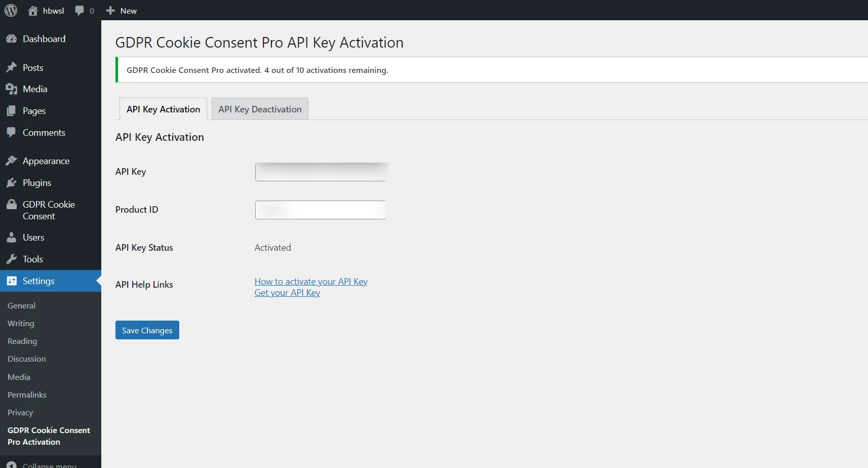The image size is (868, 468).
Task: Open Plugins via the plugin icon
Action: 12,182
